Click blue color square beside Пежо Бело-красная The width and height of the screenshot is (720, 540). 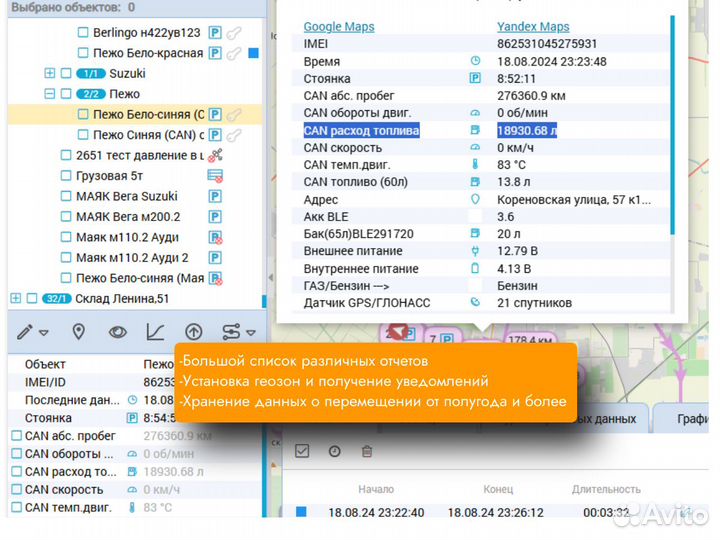pos(253,52)
